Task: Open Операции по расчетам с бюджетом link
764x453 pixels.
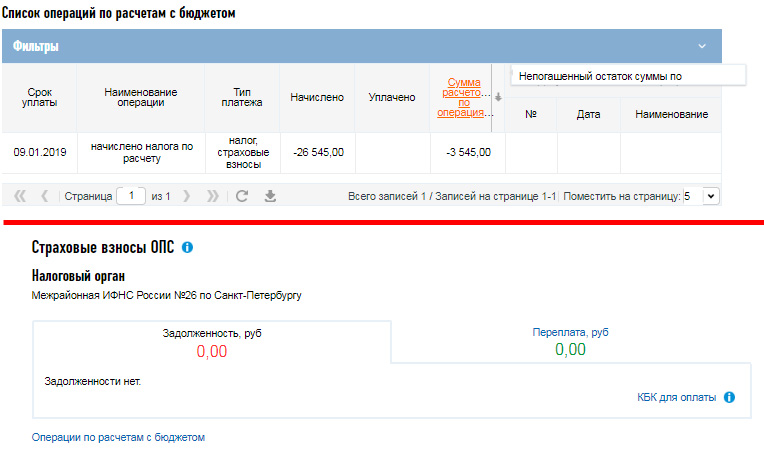Action: coord(118,437)
